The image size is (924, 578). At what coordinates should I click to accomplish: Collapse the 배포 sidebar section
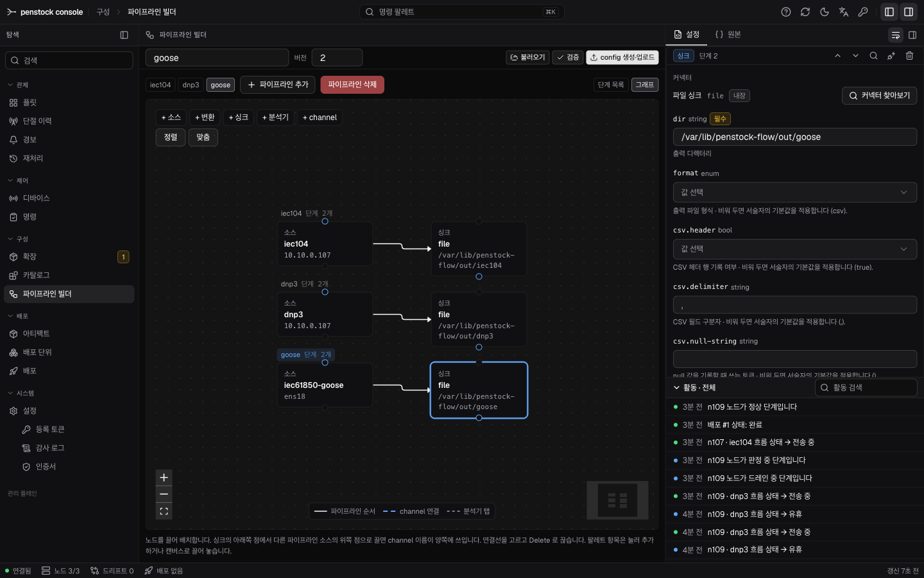pos(18,316)
